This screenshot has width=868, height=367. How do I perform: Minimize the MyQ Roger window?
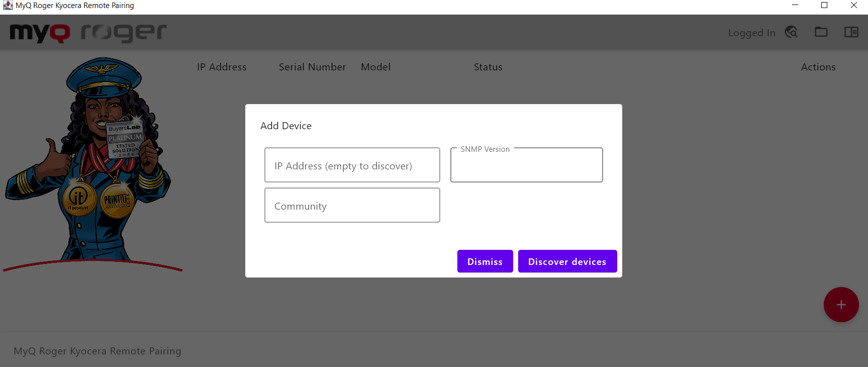[x=795, y=5]
